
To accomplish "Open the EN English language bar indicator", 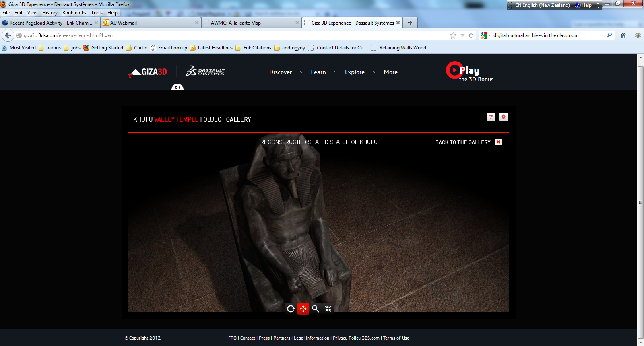I will 542,5.
